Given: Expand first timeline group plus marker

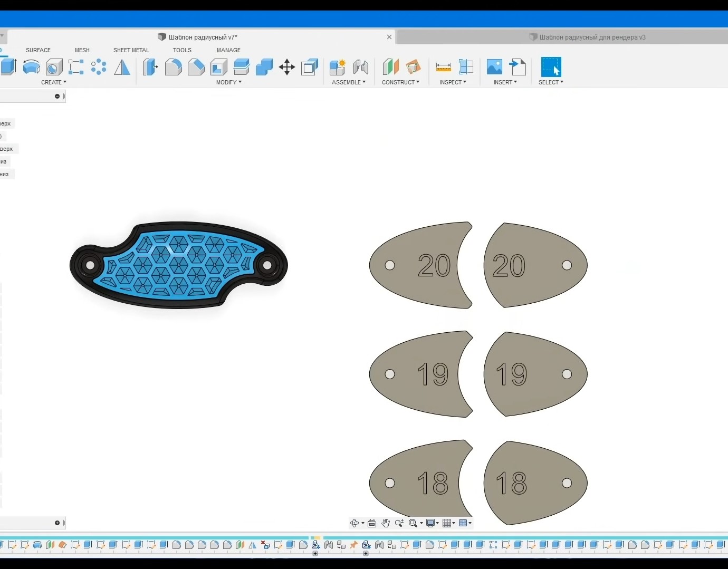Looking at the screenshot, I should click(x=315, y=554).
